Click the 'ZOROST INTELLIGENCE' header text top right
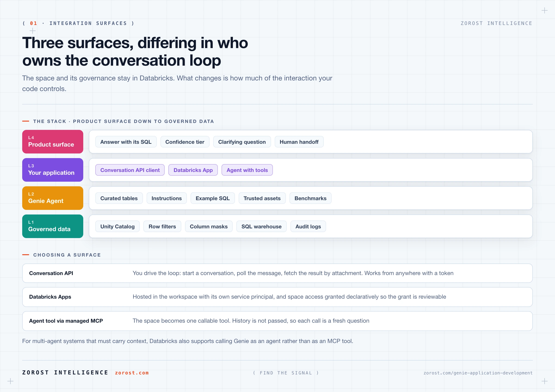Viewport: 555px width, 392px height. coord(496,23)
